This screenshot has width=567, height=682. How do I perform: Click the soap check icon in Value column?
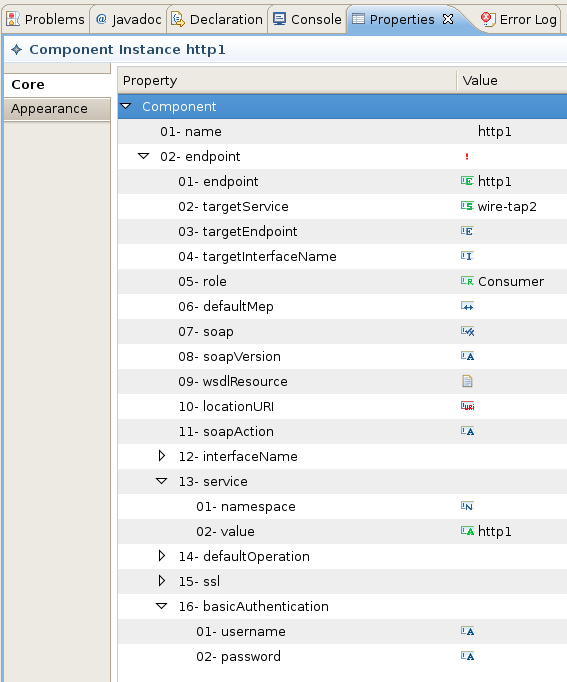pos(467,331)
